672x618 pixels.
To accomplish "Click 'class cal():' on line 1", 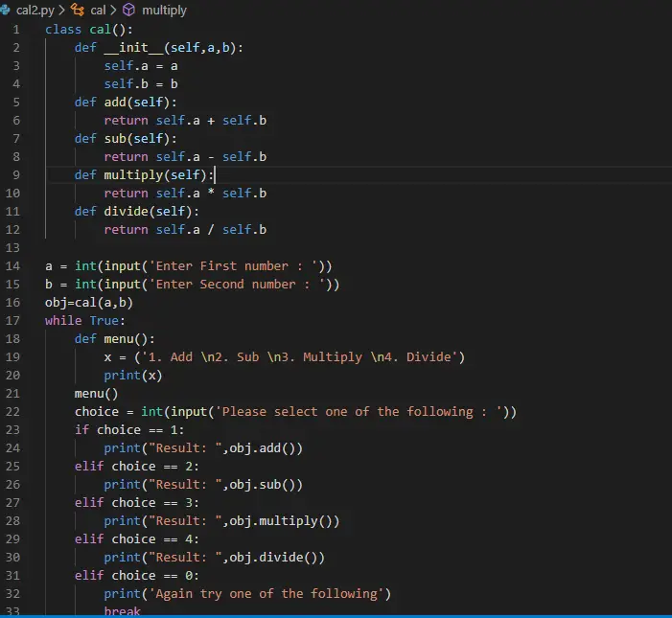I will tap(89, 30).
